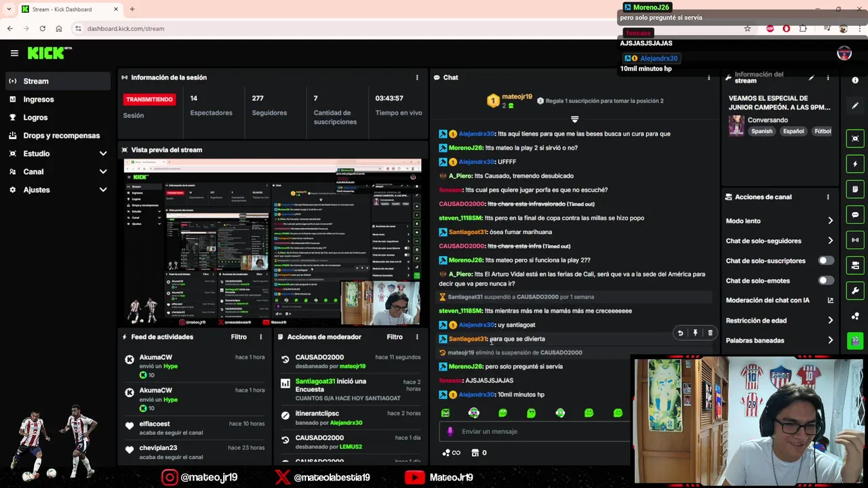Viewport: 868px width, 488px height.
Task: Click the broadcast signal icon in right toolbar
Action: [855, 240]
